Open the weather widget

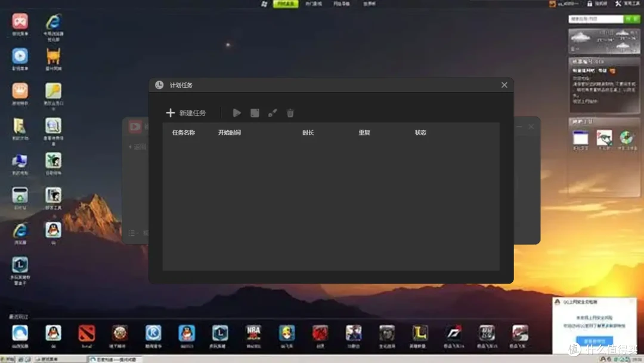pos(604,41)
